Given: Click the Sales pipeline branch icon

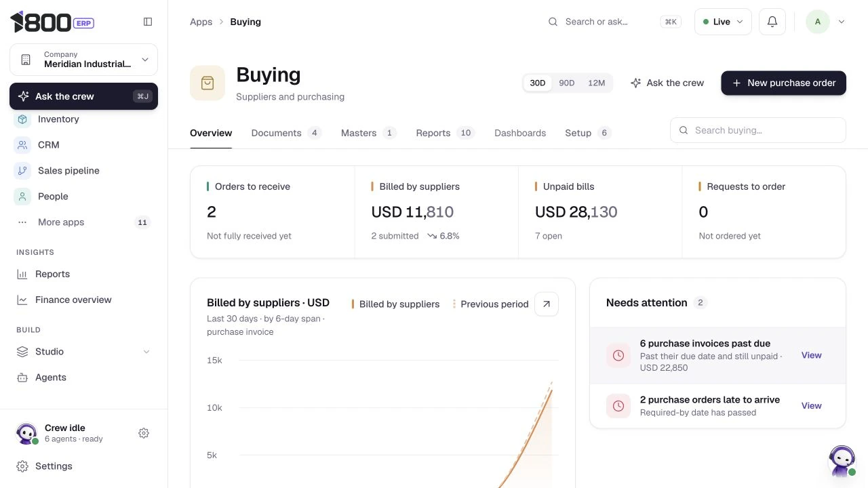Looking at the screenshot, I should pos(22,171).
